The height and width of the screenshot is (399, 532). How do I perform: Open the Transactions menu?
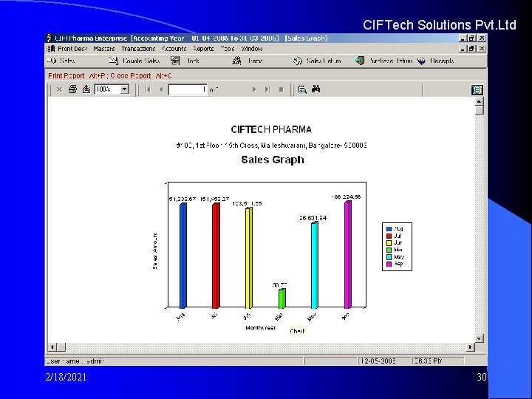pyautogui.click(x=138, y=49)
